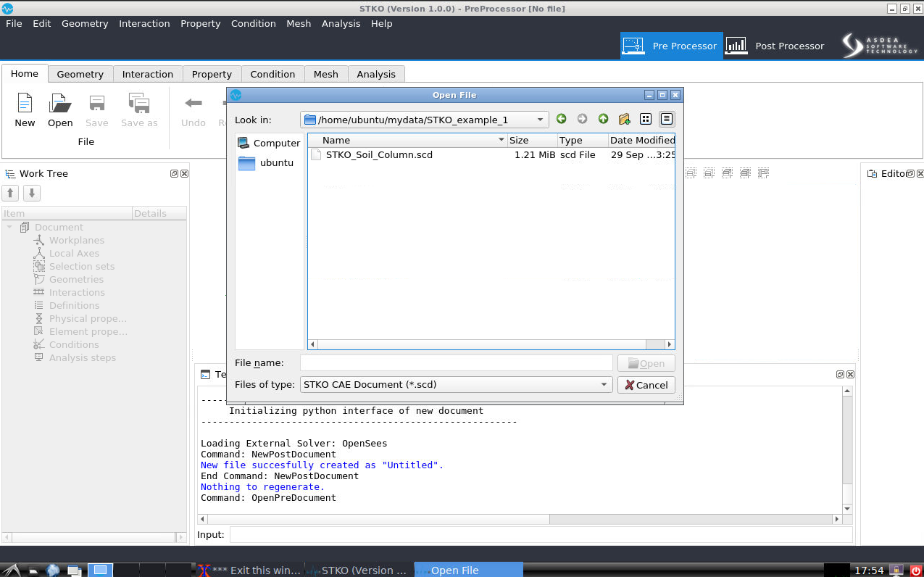Image resolution: width=924 pixels, height=577 pixels.
Task: Click the Open File taskbar button
Action: pos(468,570)
